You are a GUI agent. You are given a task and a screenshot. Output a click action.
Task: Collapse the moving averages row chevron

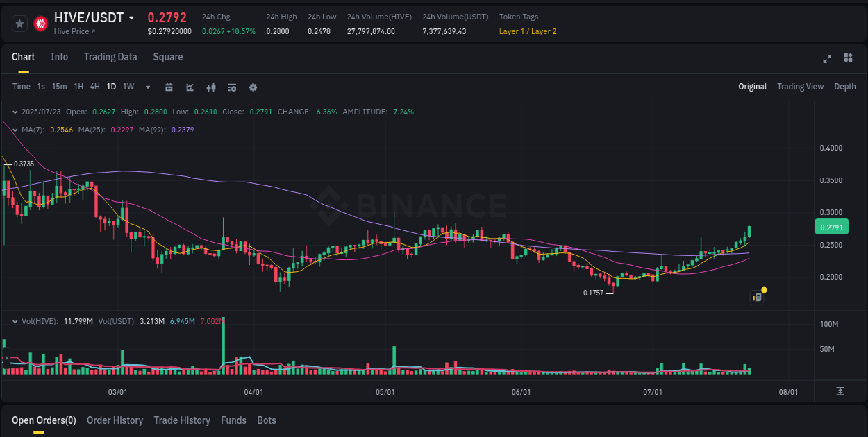15,129
